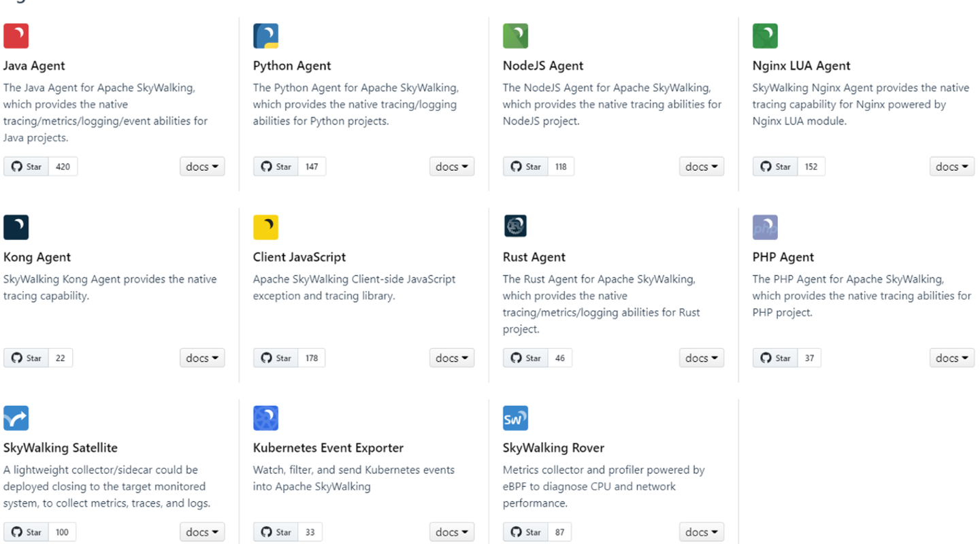Open the NodeJS Agent docs dropdown
The width and height of the screenshot is (980, 544).
pos(702,167)
